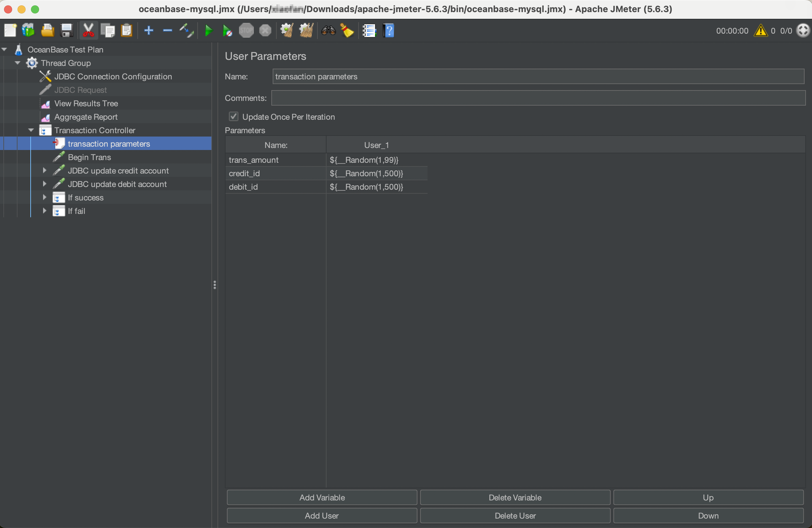Paste element from clipboard
The height and width of the screenshot is (528, 812).
127,30
